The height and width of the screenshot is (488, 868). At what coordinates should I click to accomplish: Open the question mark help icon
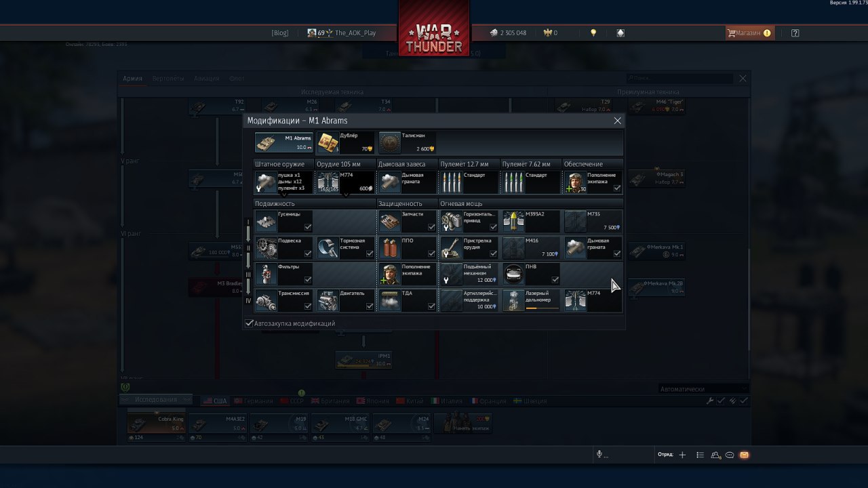tap(795, 33)
